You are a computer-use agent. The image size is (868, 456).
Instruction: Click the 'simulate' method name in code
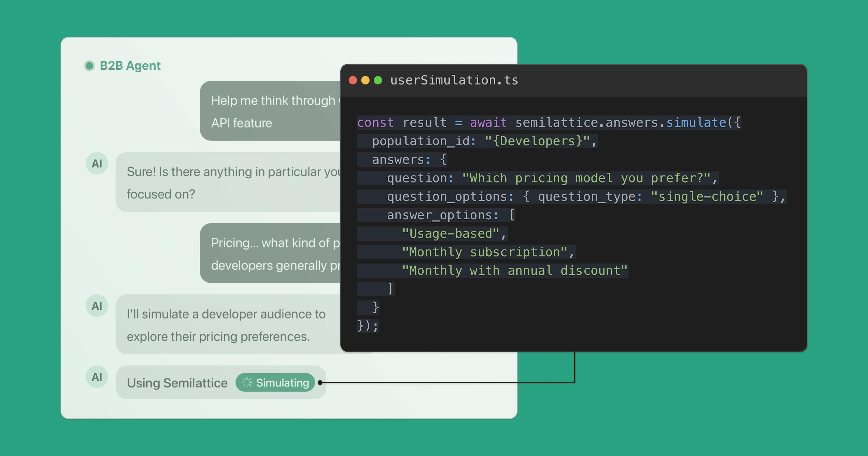[x=696, y=123]
